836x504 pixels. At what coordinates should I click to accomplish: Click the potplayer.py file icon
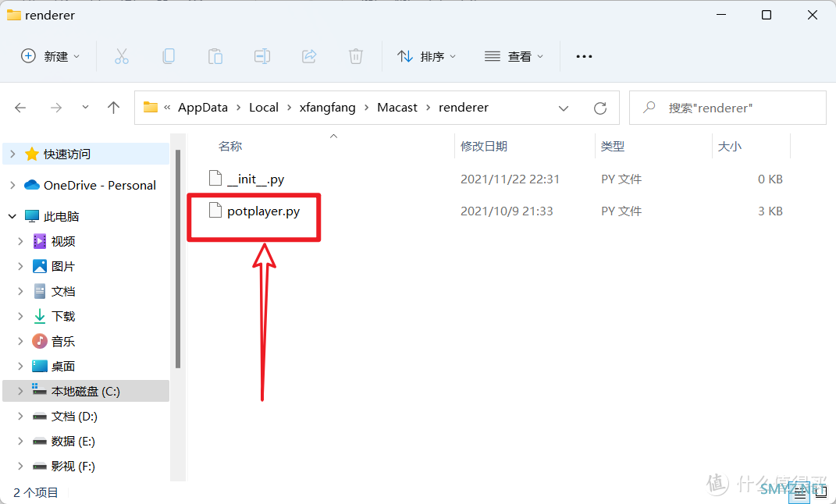(215, 211)
